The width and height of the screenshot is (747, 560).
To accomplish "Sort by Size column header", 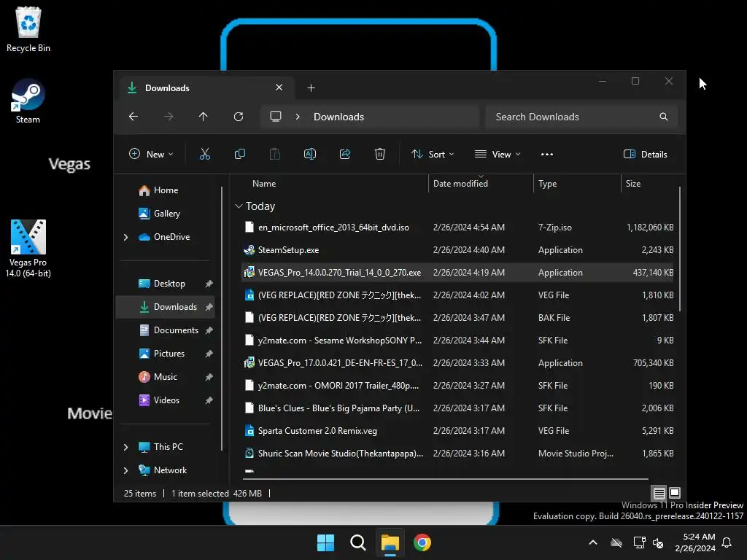I will pyautogui.click(x=632, y=183).
